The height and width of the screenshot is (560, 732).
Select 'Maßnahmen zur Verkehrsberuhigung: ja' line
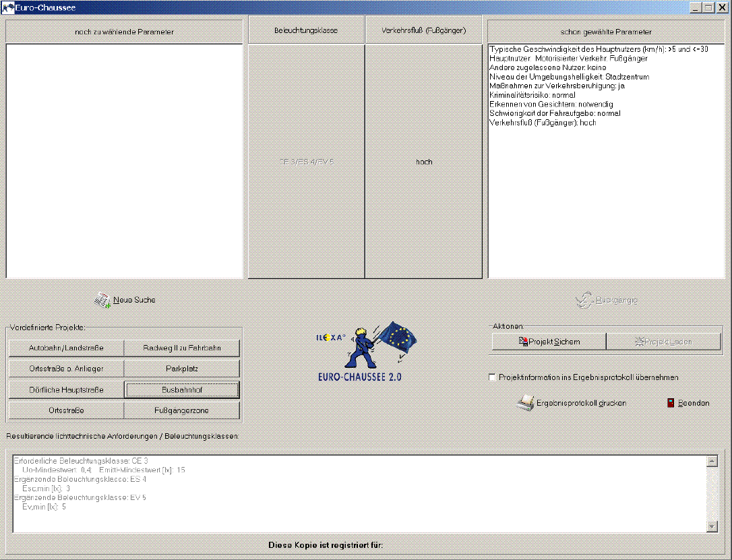[557, 86]
